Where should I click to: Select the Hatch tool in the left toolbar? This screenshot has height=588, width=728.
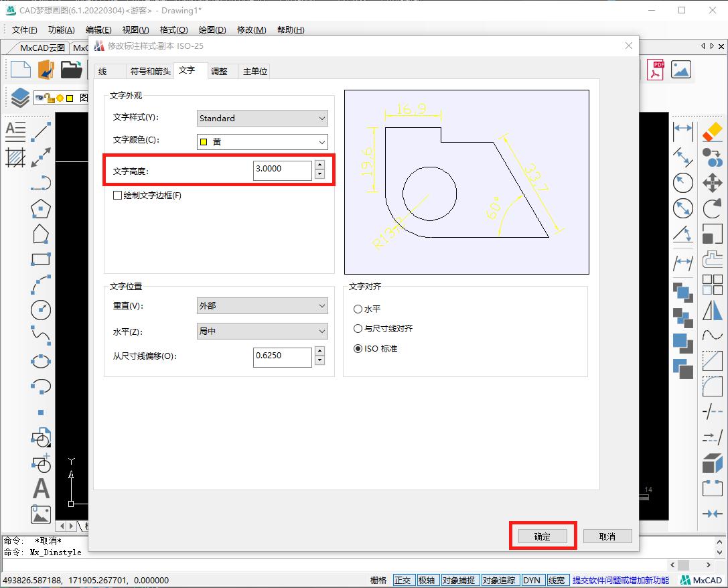click(15, 158)
